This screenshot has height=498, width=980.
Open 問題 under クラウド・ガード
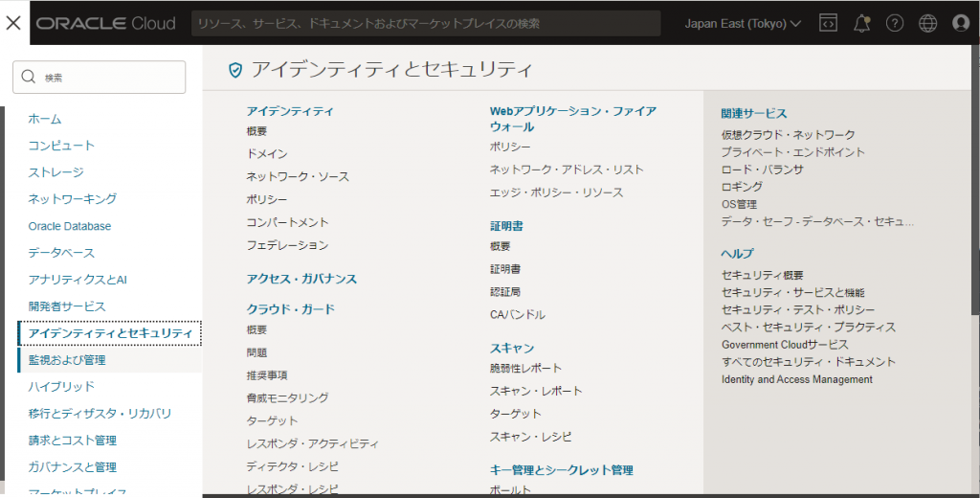pos(256,352)
